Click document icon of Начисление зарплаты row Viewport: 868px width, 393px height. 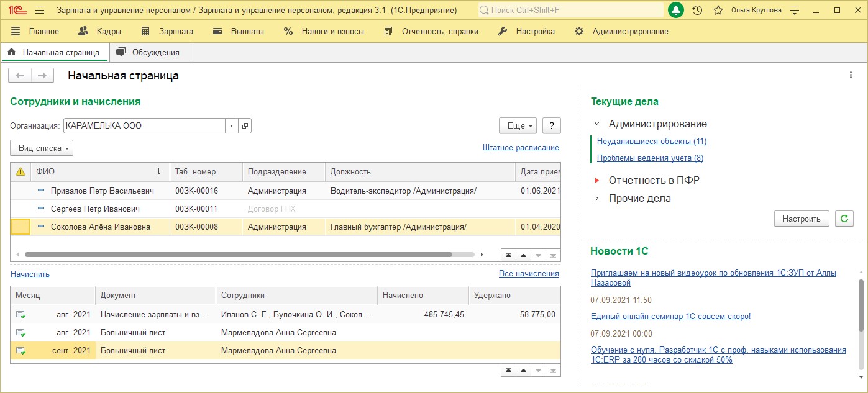(21, 315)
